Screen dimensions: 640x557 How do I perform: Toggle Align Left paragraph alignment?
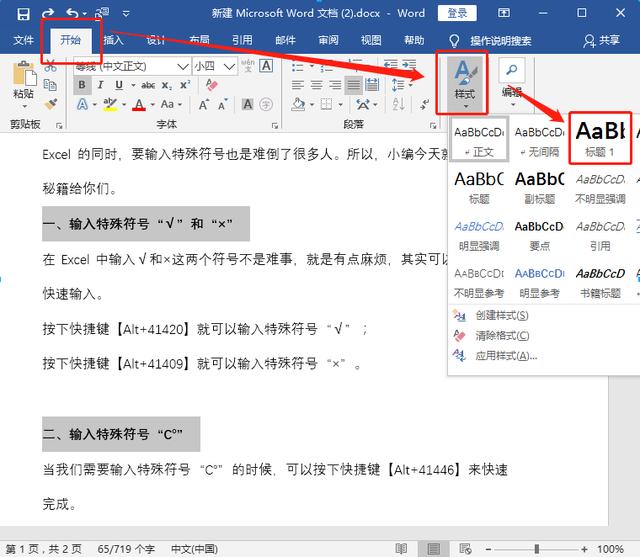298,85
